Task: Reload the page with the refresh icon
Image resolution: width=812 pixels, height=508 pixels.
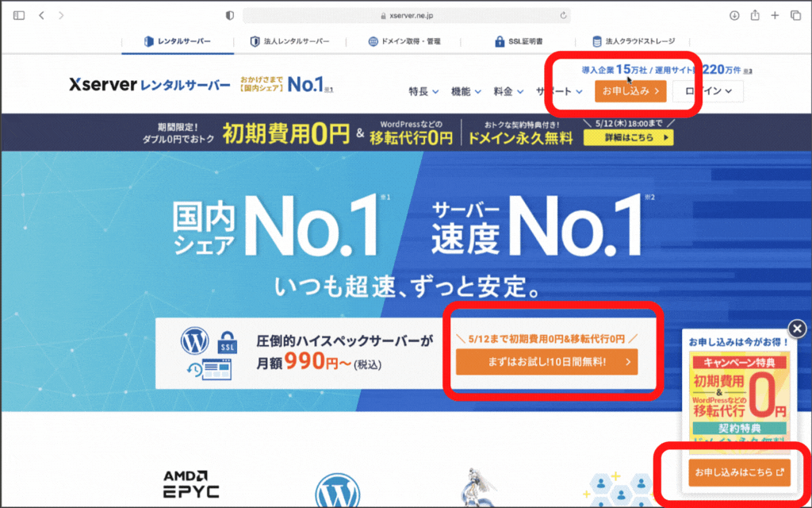Action: click(x=564, y=16)
